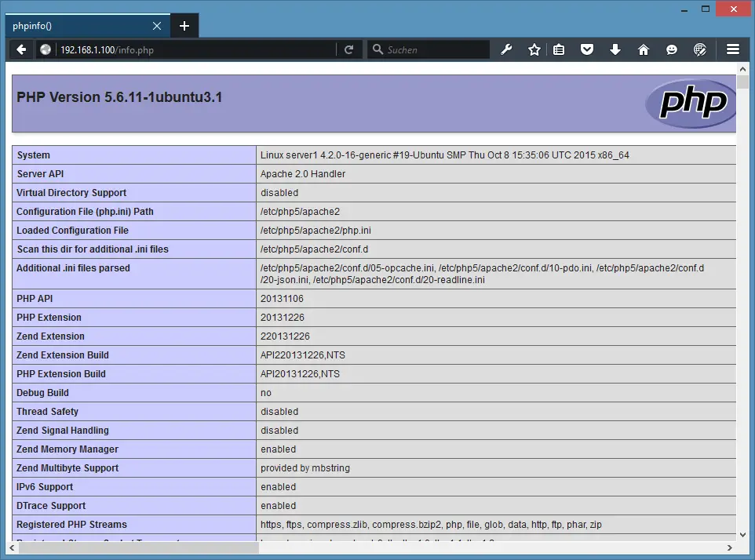The width and height of the screenshot is (755, 560).
Task: Minimize the browser window
Action: click(684, 9)
